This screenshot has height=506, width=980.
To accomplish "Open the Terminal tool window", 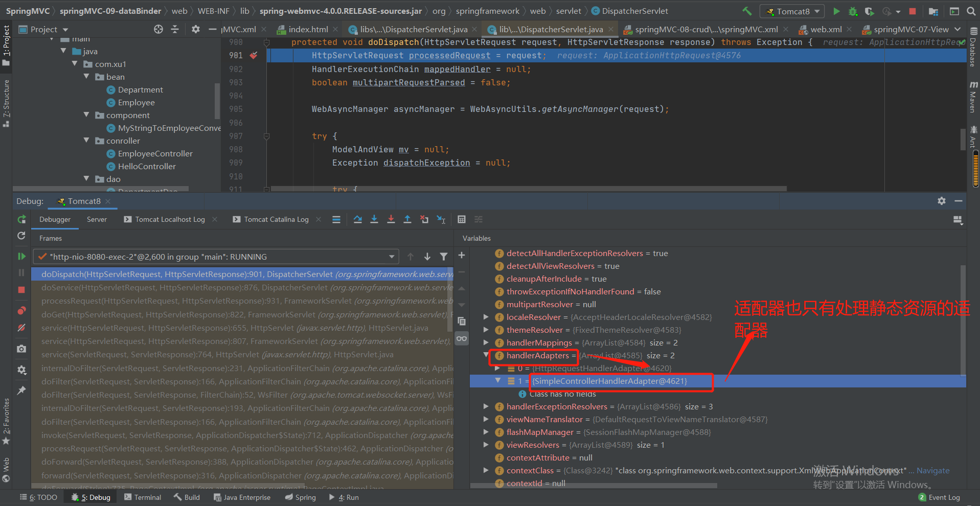I will tap(143, 497).
